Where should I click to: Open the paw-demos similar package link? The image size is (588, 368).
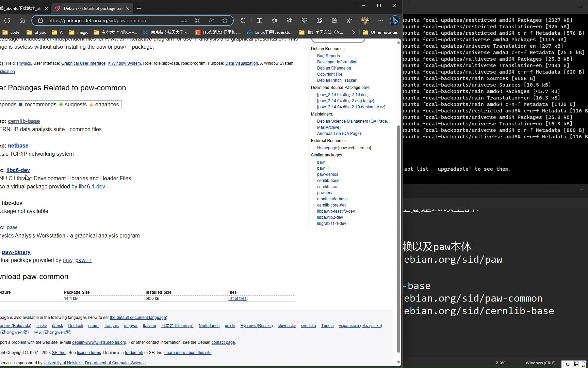point(328,174)
